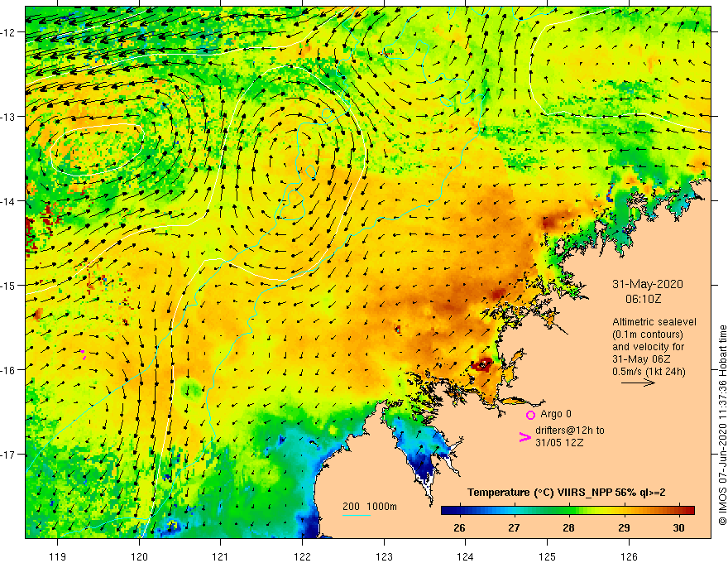Click the magenta drifters arrowhead legend symbol
Viewport: 728px width, 563px height.
click(524, 437)
